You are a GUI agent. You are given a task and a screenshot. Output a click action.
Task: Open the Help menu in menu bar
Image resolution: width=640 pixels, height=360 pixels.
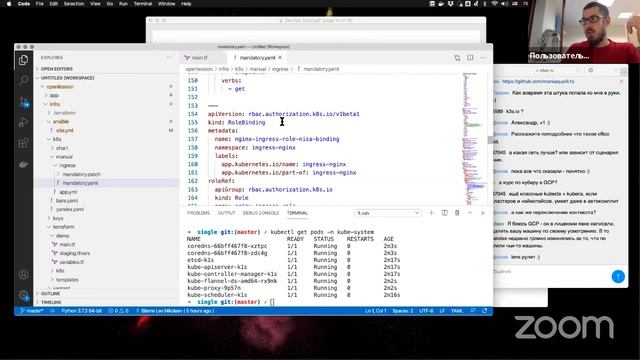186,4
